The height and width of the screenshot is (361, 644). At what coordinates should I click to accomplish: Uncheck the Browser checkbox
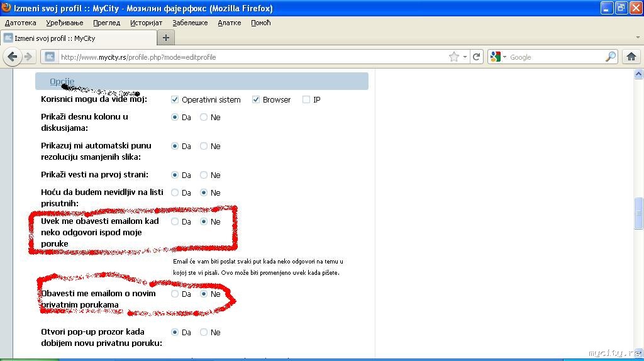coord(256,99)
